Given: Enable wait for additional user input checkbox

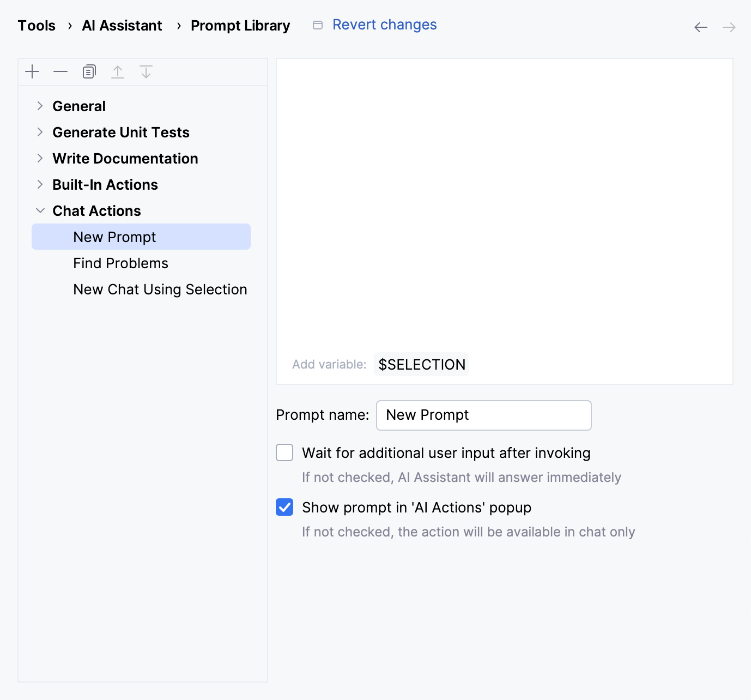Looking at the screenshot, I should pyautogui.click(x=284, y=452).
